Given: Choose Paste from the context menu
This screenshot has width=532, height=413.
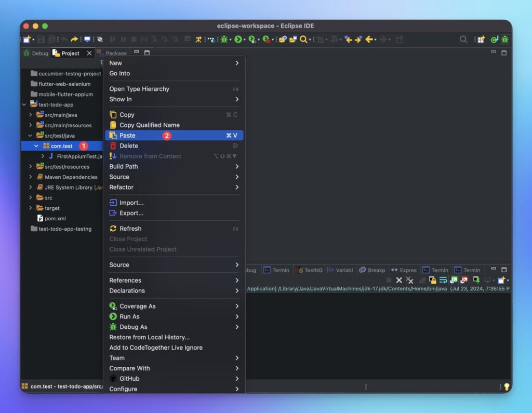Looking at the screenshot, I should coord(174,136).
